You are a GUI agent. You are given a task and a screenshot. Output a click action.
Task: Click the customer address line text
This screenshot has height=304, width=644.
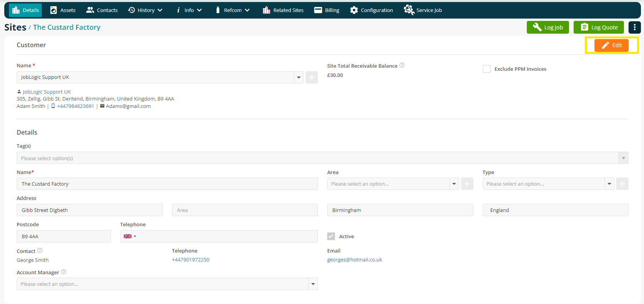(x=95, y=99)
